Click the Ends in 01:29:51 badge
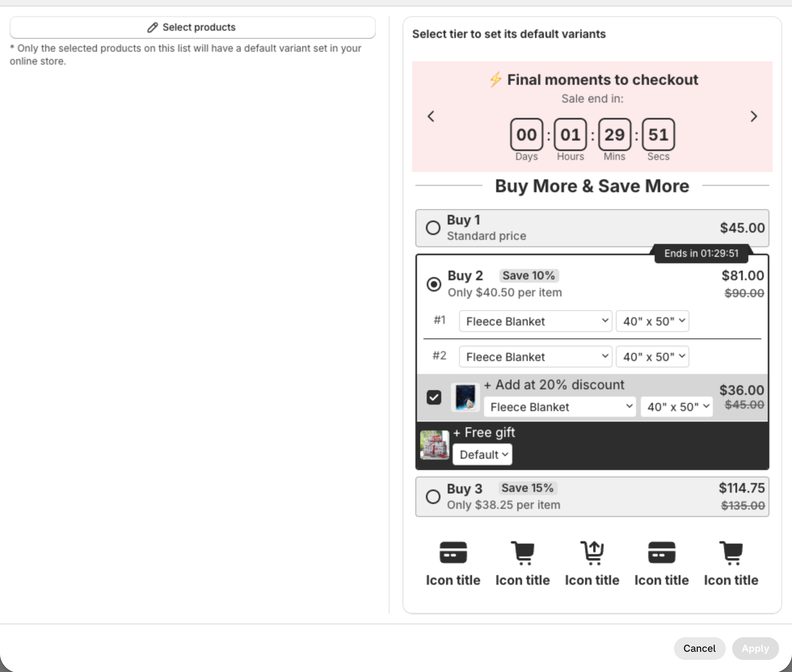Viewport: 792px width, 672px height. 701,254
